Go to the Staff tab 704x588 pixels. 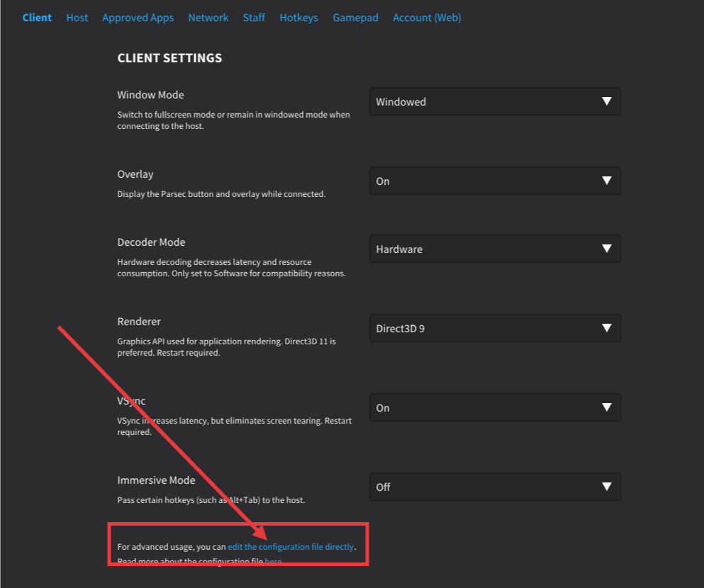(x=253, y=17)
